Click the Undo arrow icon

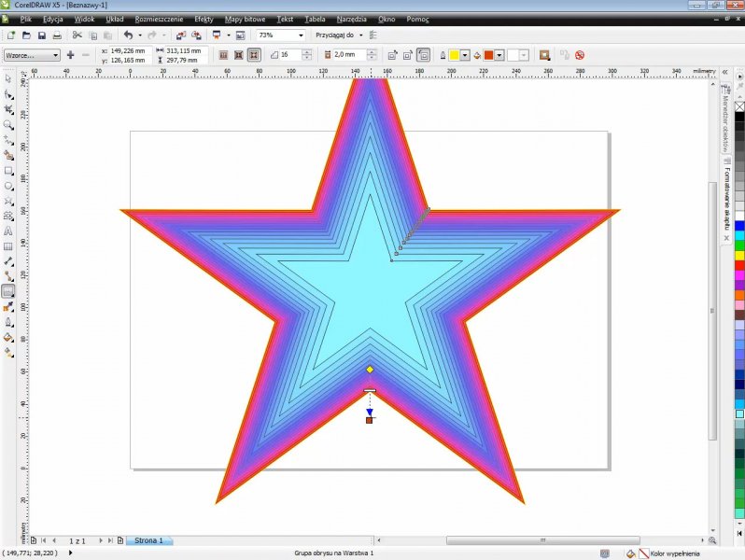(x=128, y=35)
